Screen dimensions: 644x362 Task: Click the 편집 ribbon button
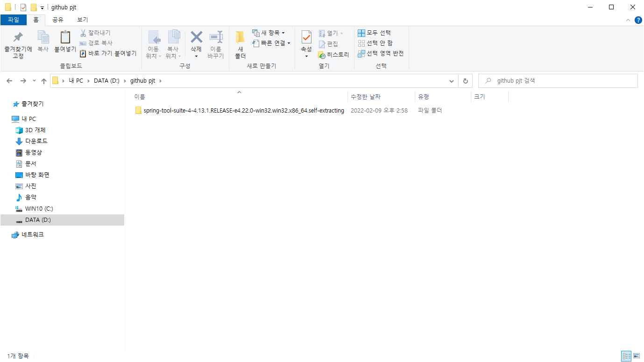tap(328, 44)
